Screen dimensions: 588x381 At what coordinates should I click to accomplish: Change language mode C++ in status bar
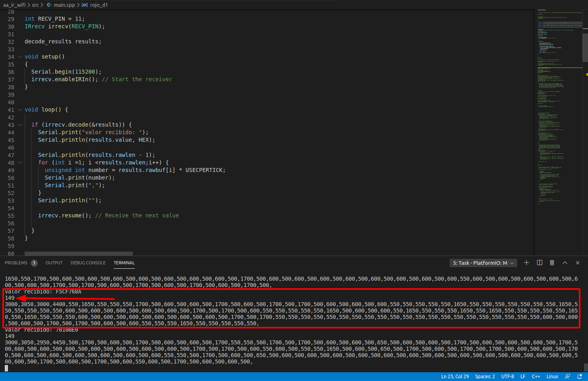[536, 377]
